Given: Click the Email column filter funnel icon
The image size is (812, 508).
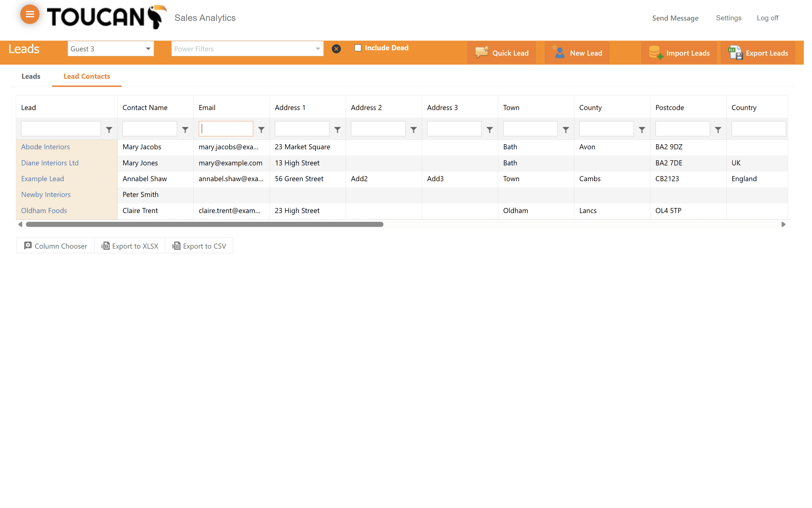Looking at the screenshot, I should point(261,129).
